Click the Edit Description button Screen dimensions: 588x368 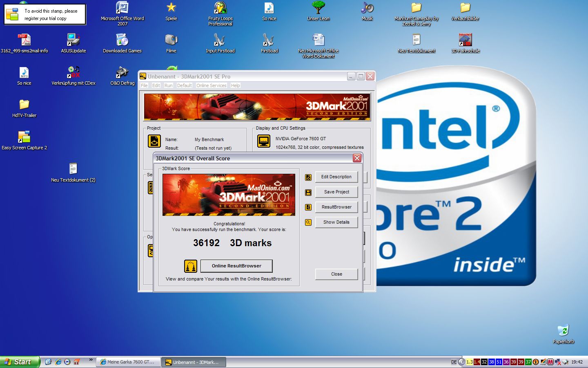(x=336, y=177)
